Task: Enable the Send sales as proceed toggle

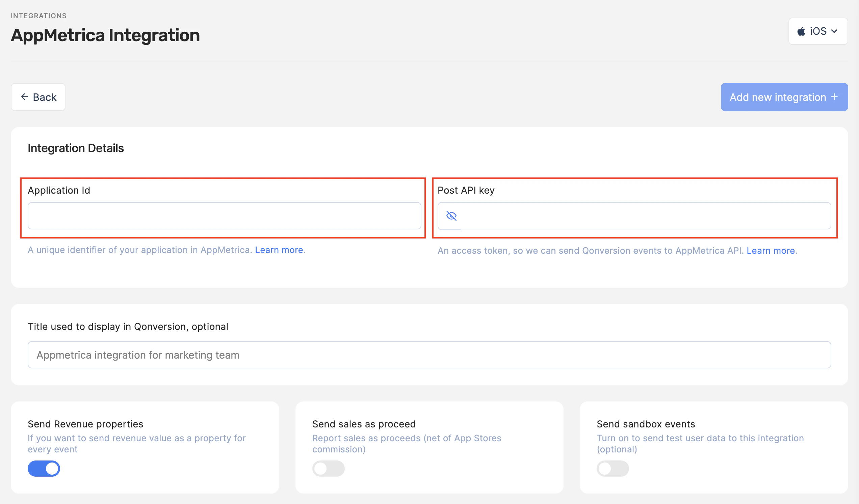Action: coord(328,469)
